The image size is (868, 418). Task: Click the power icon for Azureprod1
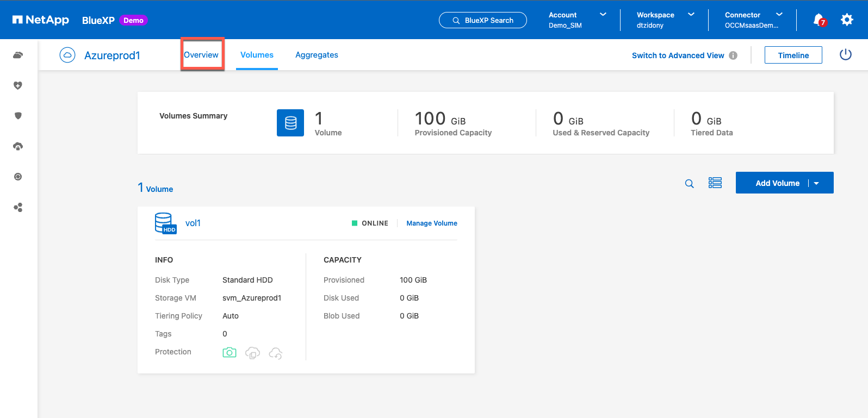pos(845,55)
